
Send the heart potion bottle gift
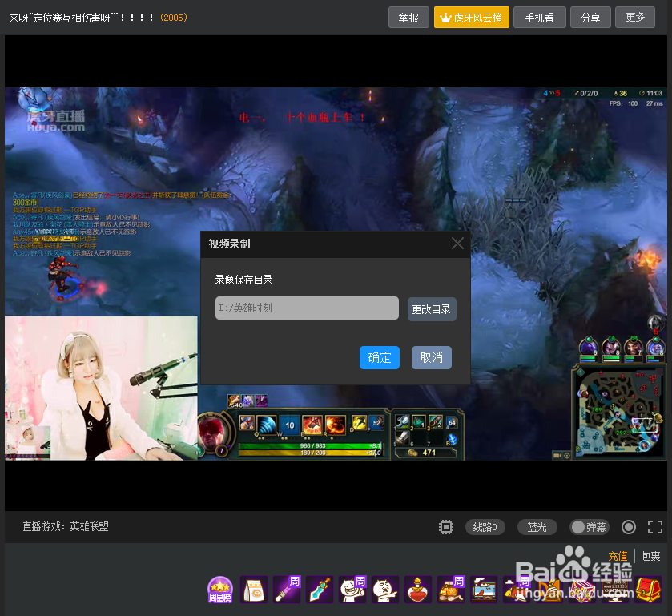[x=418, y=590]
